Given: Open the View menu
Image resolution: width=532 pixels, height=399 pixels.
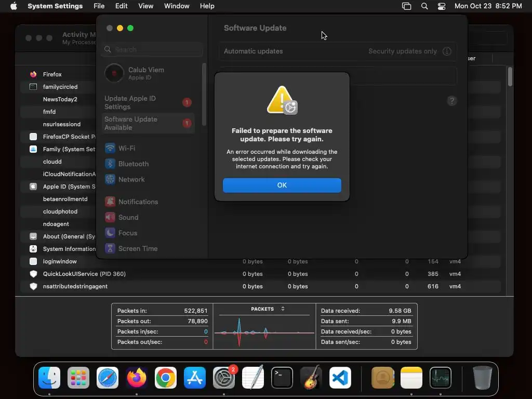Looking at the screenshot, I should [145, 6].
